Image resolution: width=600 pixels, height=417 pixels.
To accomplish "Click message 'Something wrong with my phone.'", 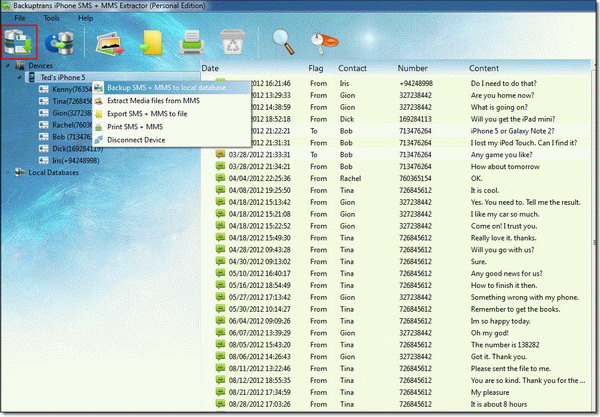I will coord(525,297).
